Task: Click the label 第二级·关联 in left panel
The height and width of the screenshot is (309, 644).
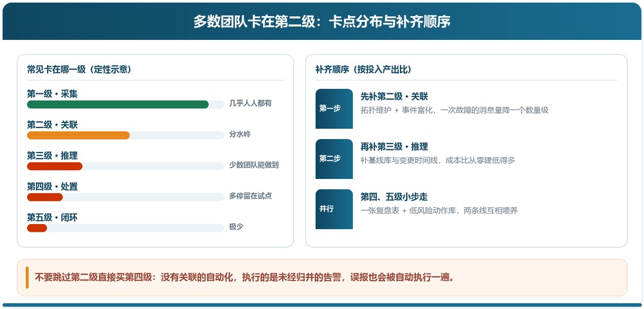Action: 52,125
